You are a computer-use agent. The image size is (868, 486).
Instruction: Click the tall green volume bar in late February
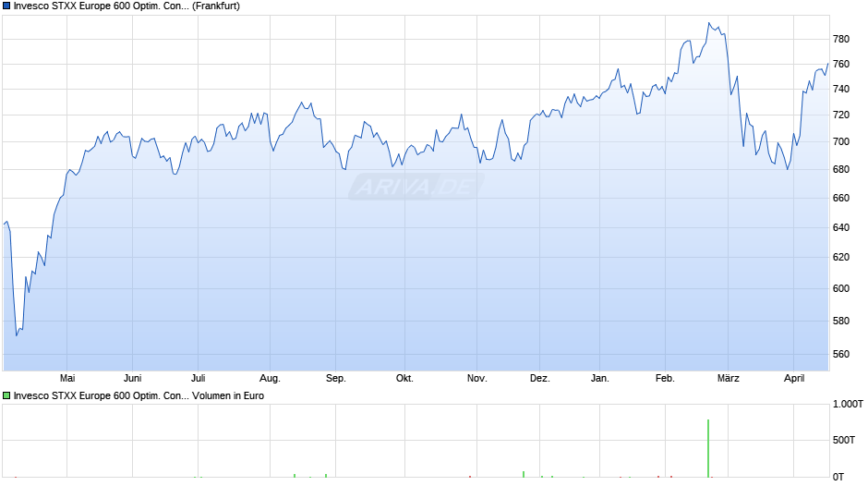click(708, 448)
